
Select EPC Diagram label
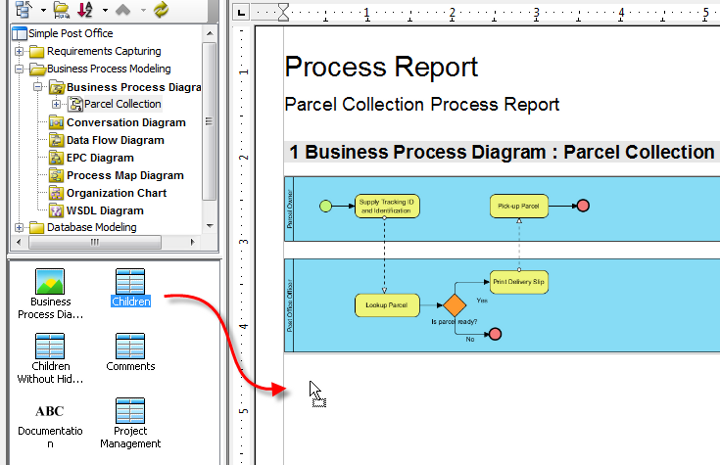[x=100, y=158]
